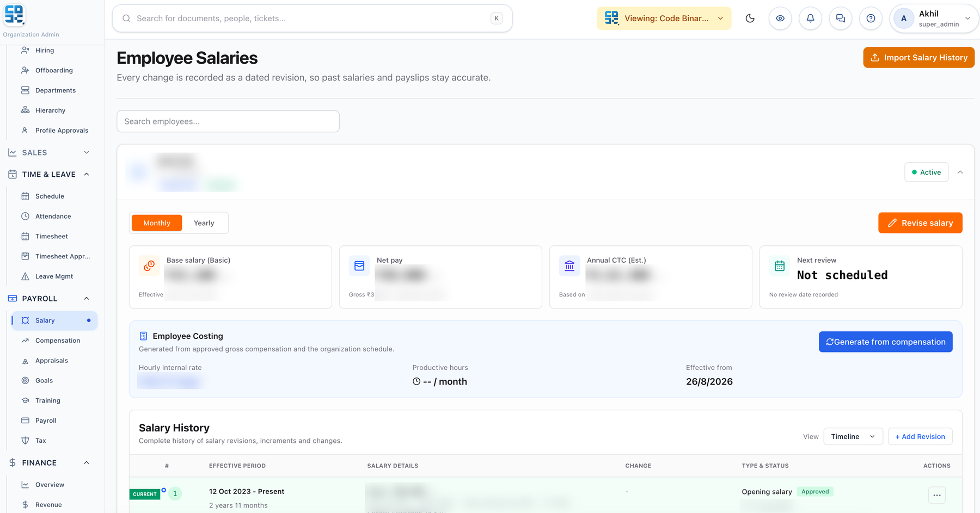Click Add Revision button
The image size is (980, 513).
click(x=920, y=436)
